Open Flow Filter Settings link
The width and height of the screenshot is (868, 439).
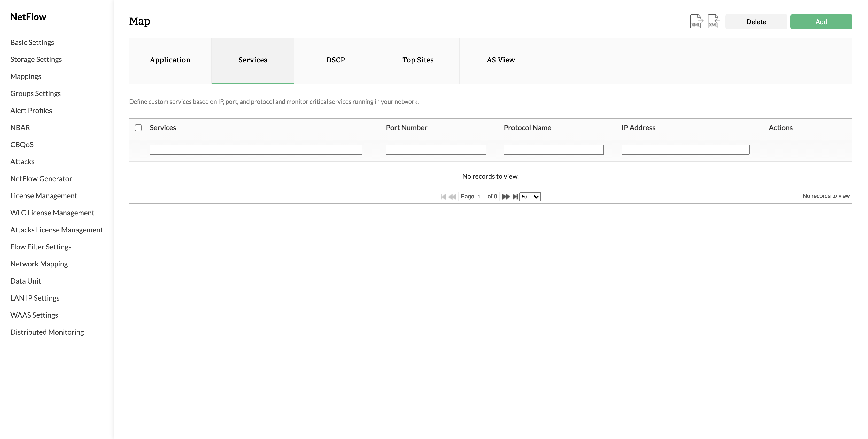pyautogui.click(x=41, y=247)
